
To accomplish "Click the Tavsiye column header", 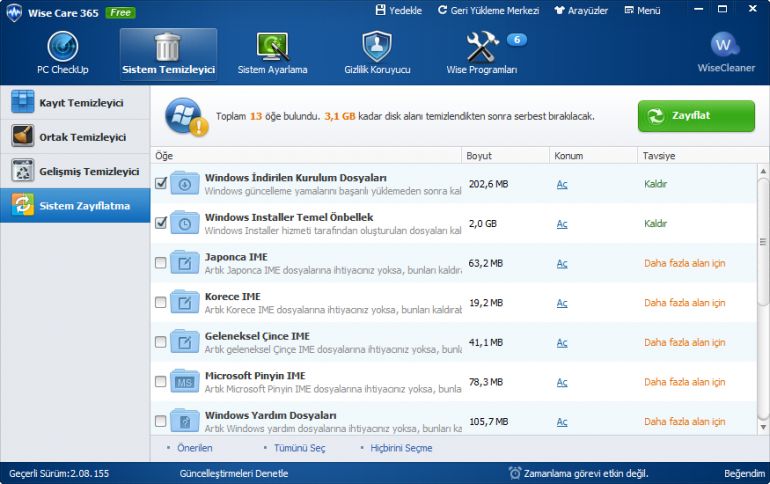I will [x=697, y=156].
